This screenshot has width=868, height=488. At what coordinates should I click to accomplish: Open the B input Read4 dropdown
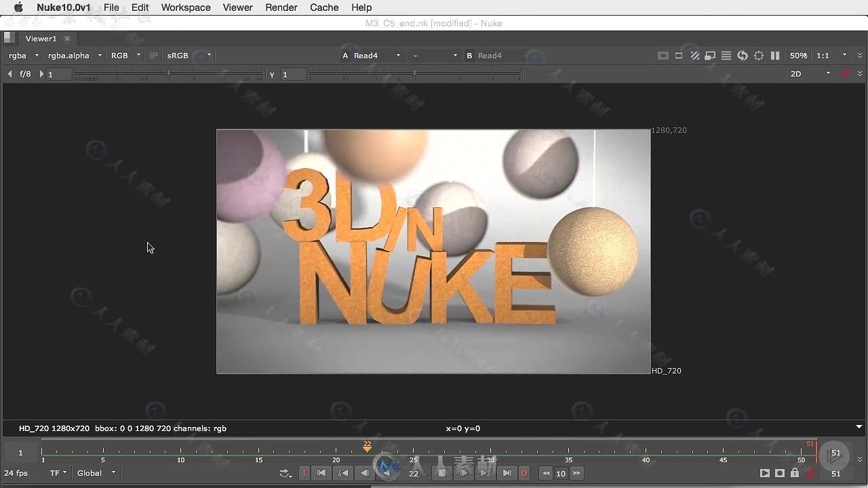click(x=500, y=56)
